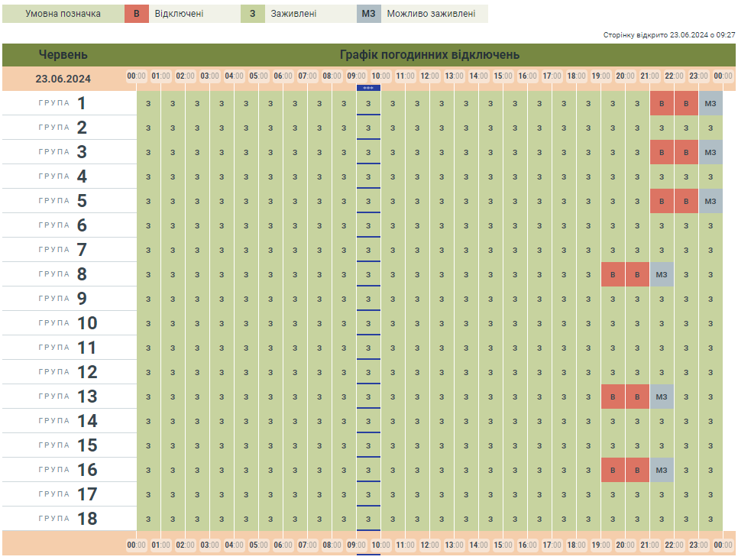Click the "Умовна позначка" legend heading
This screenshot has width=738, height=560.
[x=63, y=14]
